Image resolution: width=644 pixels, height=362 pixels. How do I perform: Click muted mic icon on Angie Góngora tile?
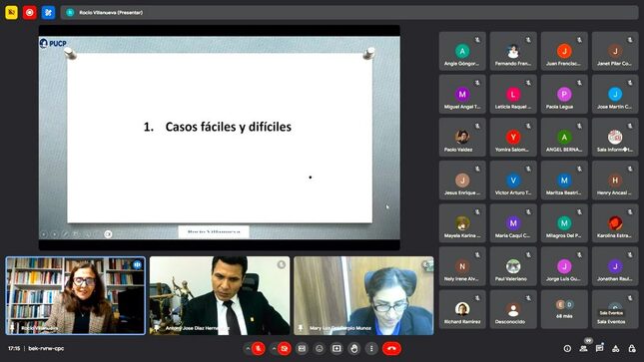477,40
